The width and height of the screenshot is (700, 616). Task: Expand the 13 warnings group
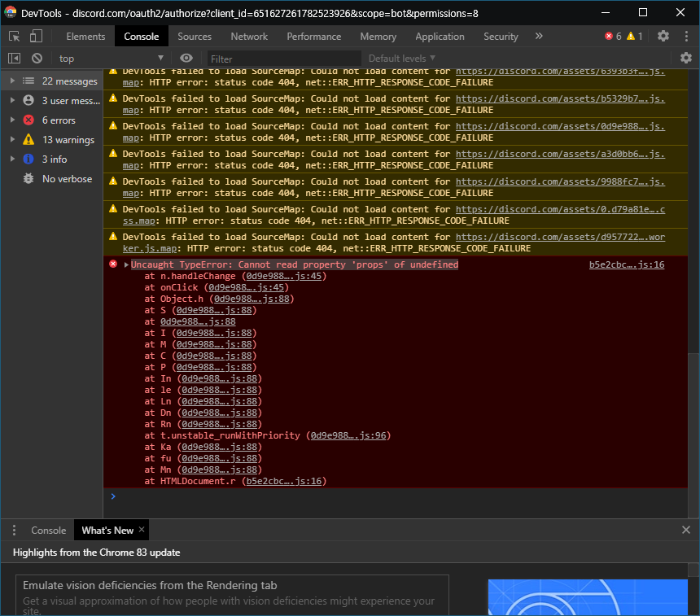[x=12, y=140]
